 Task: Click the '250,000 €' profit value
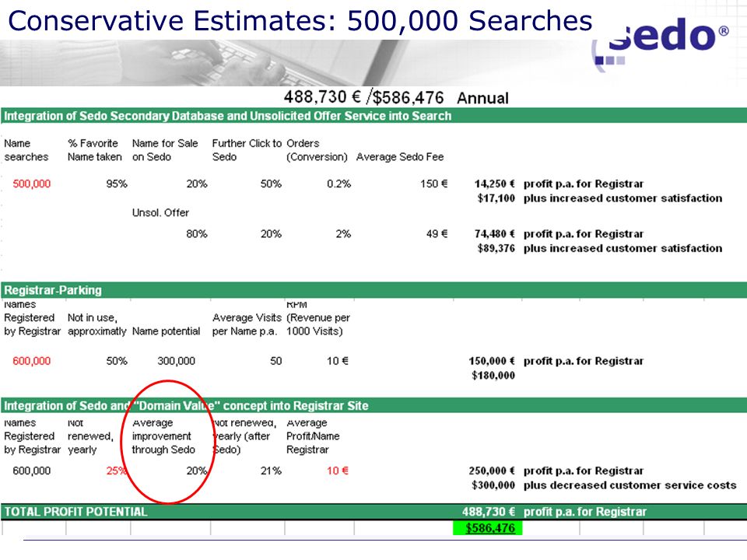(x=492, y=471)
